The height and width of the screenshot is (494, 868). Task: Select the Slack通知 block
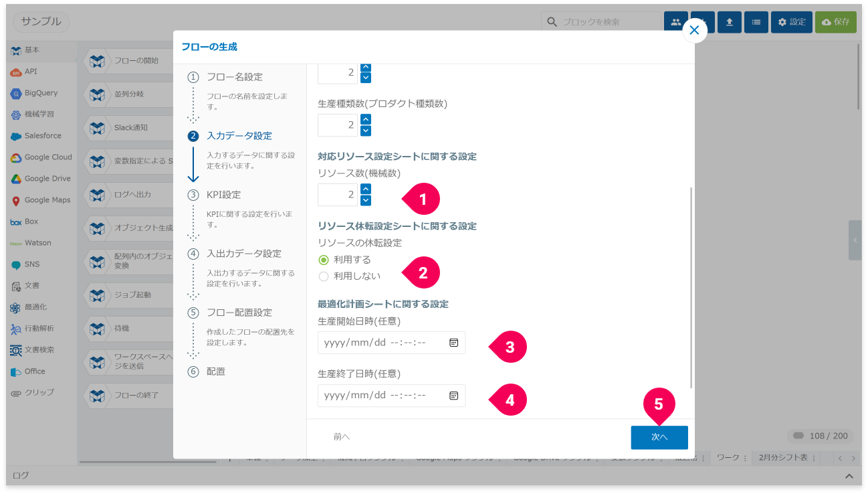[128, 127]
